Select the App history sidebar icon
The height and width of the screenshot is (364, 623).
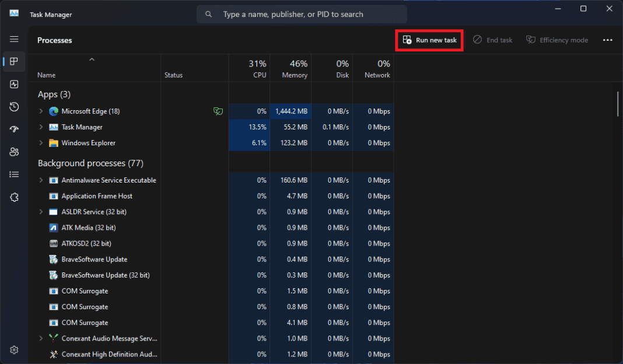click(14, 107)
